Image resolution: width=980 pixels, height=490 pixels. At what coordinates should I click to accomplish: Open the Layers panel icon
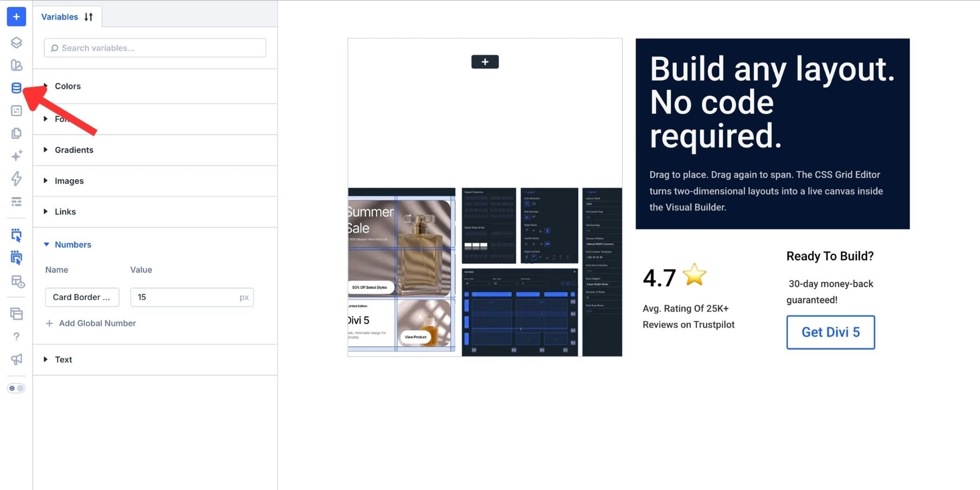pyautogui.click(x=16, y=42)
